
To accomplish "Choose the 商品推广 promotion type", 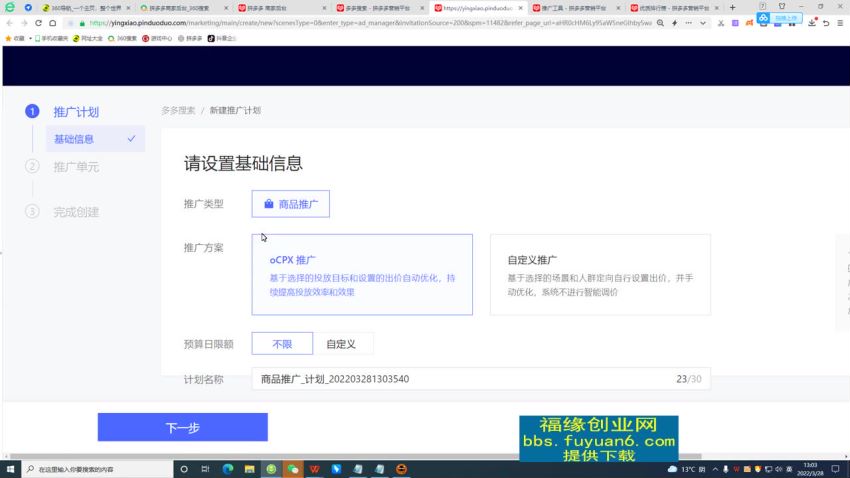I will [291, 204].
